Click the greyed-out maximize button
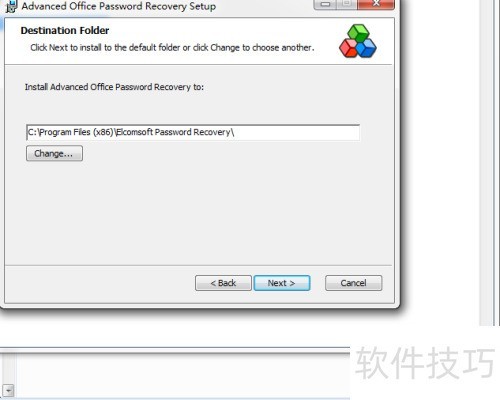The height and width of the screenshot is (400, 500). [x=347, y=4]
